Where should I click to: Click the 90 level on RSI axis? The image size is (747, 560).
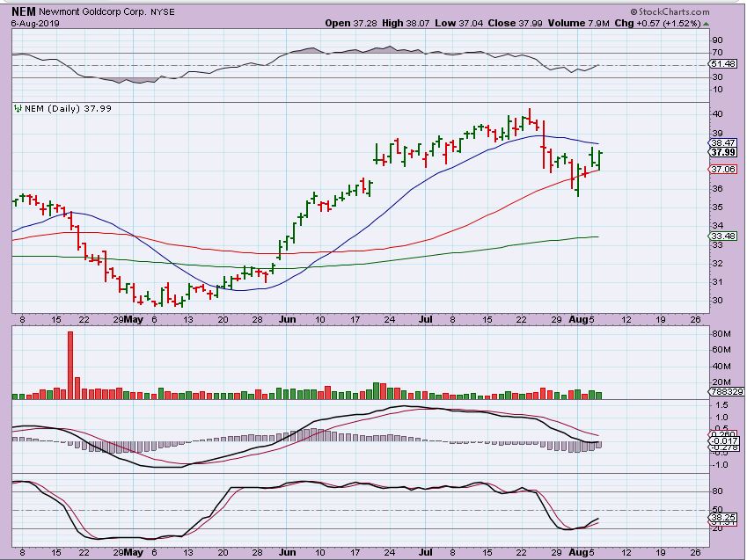(717, 40)
